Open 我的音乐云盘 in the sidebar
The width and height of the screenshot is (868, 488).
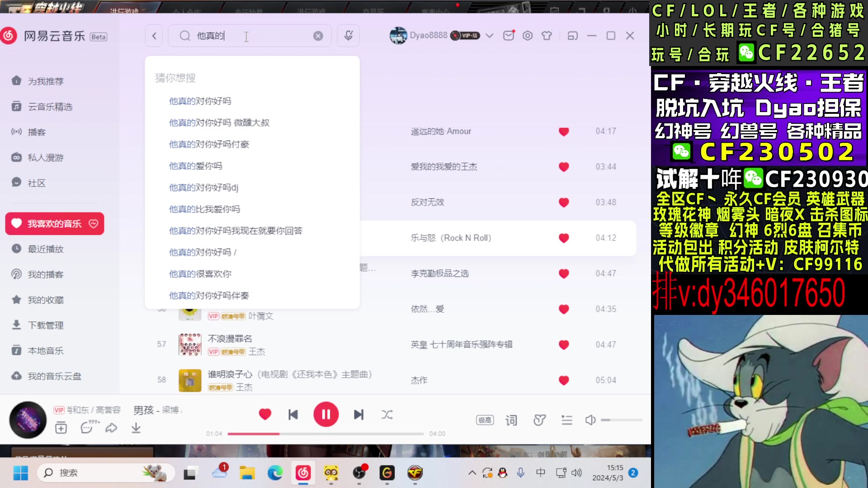[54, 376]
